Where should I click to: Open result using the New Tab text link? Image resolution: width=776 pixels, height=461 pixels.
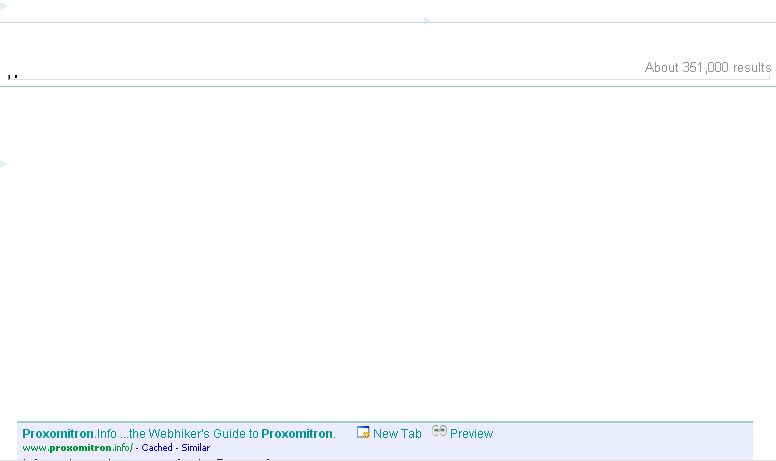point(397,434)
